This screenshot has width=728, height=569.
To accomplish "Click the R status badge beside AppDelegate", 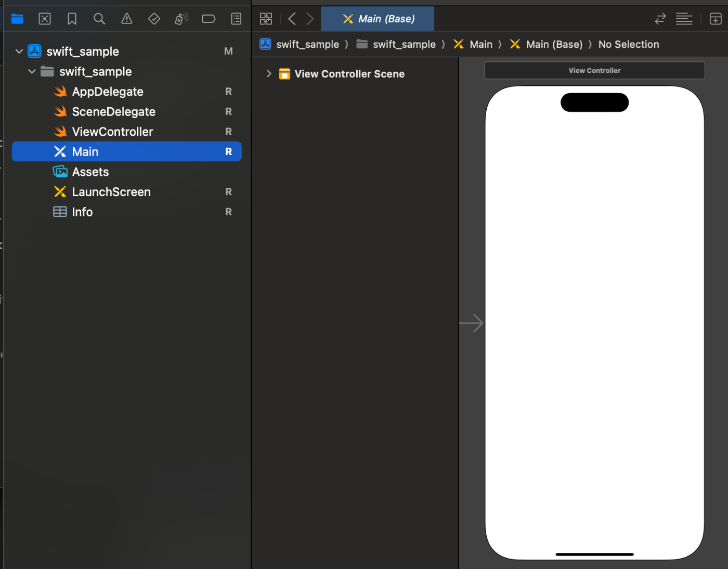I will click(228, 92).
